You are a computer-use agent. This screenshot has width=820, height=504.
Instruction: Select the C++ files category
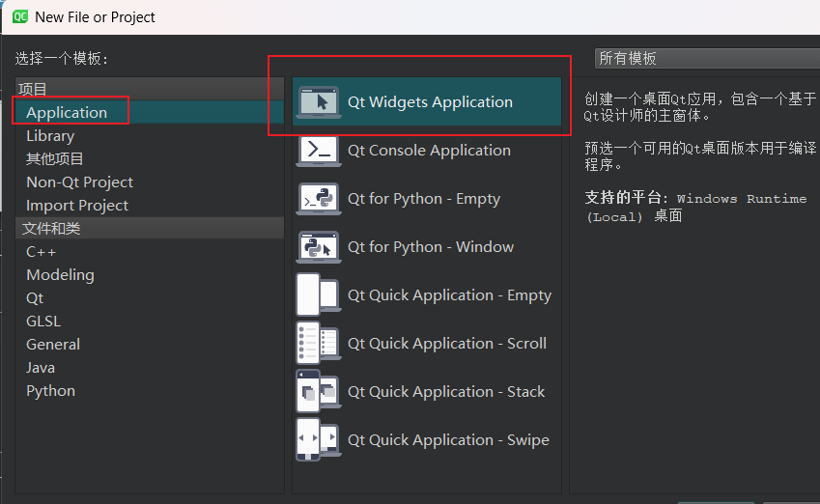pos(150,251)
